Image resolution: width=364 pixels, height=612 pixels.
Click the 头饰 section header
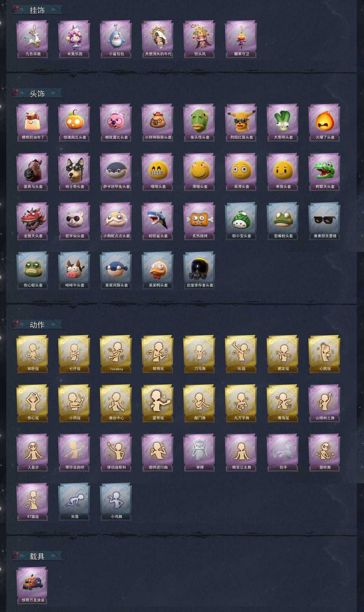click(37, 93)
